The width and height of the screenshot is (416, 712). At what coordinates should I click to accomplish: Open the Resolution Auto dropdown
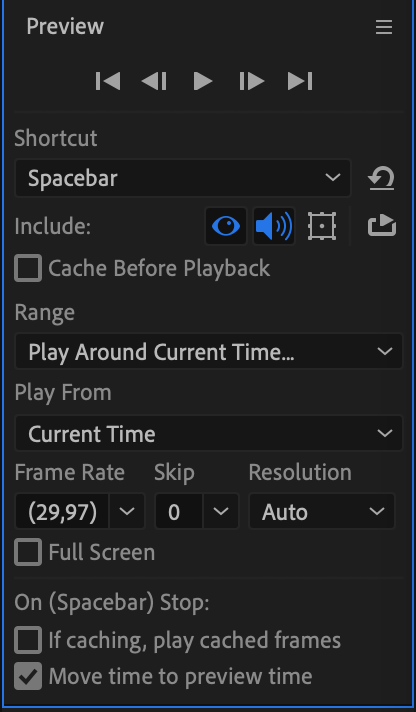click(x=322, y=511)
